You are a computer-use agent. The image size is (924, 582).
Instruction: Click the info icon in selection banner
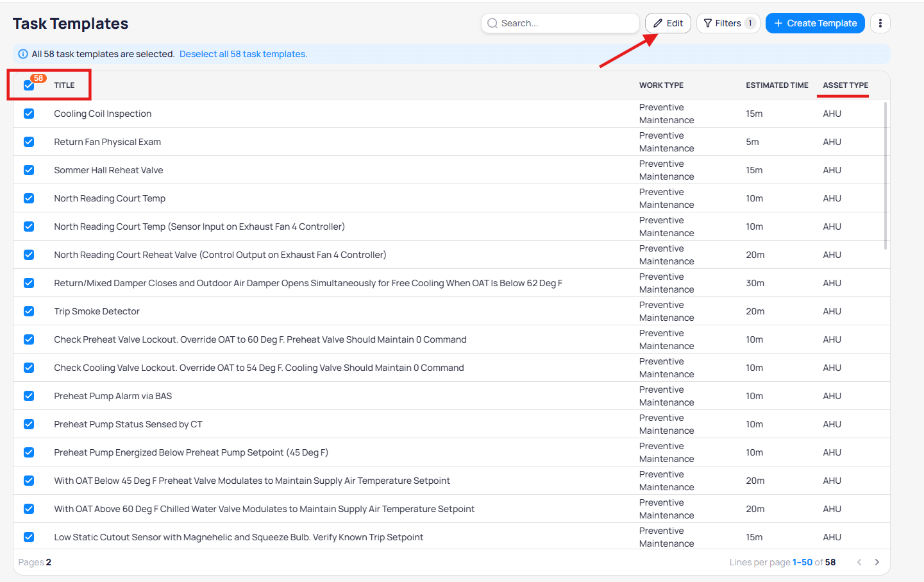[x=23, y=54]
